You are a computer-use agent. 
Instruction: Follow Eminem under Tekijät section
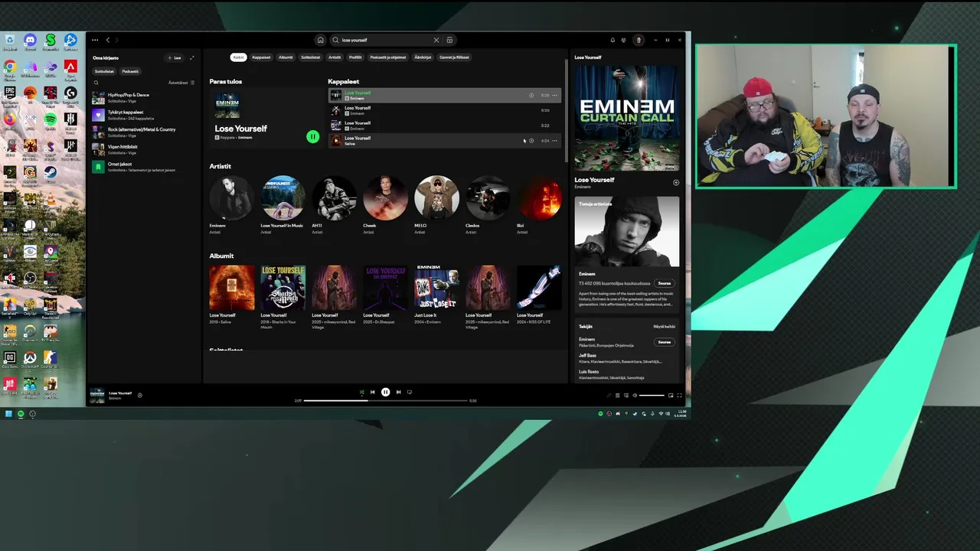[x=664, y=342]
